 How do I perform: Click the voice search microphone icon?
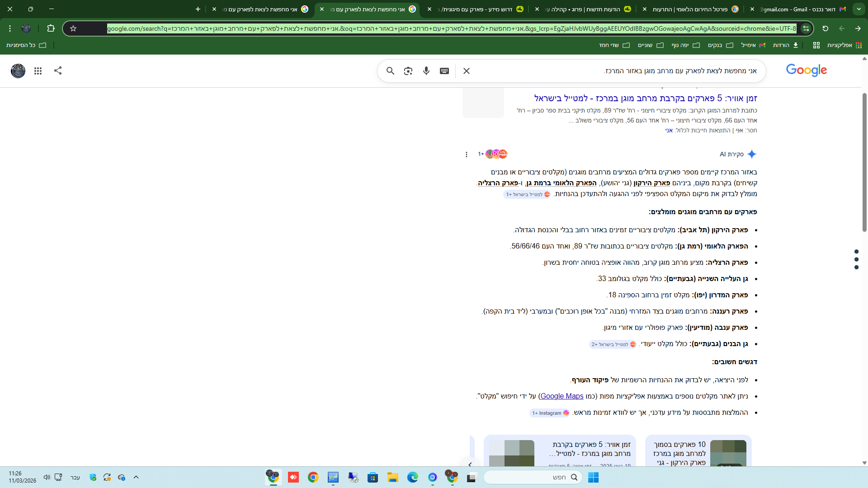[x=426, y=71]
